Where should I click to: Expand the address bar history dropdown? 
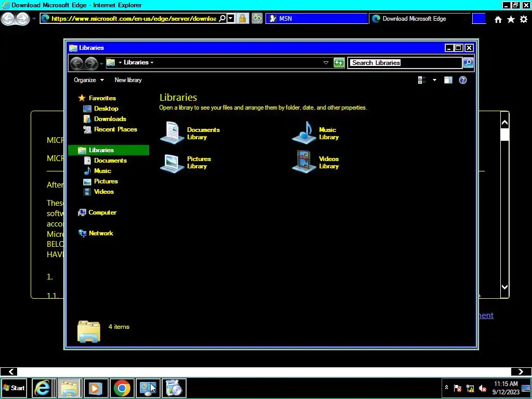coord(326,63)
